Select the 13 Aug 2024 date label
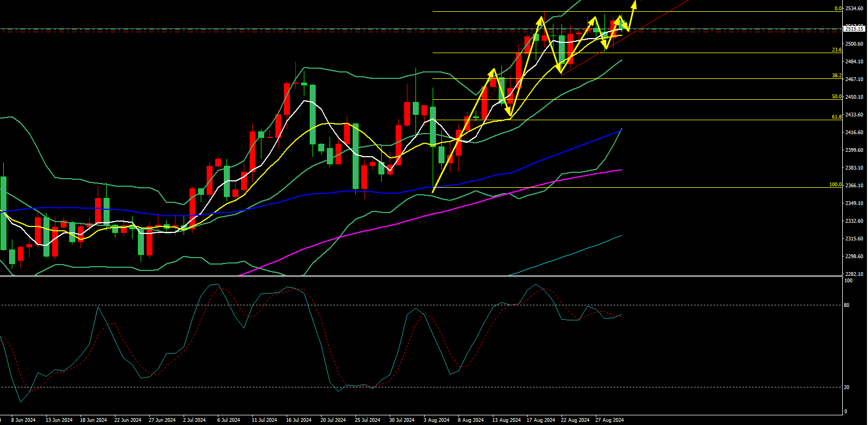 coord(506,420)
